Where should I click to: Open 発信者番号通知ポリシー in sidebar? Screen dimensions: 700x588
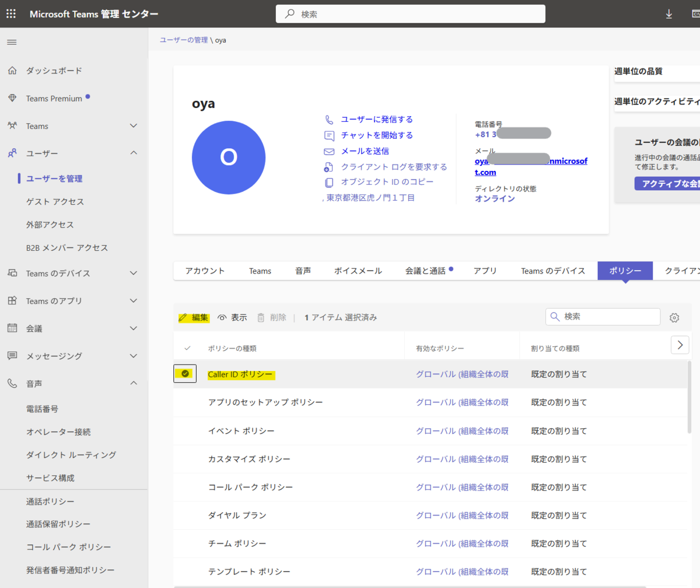pyautogui.click(x=70, y=570)
